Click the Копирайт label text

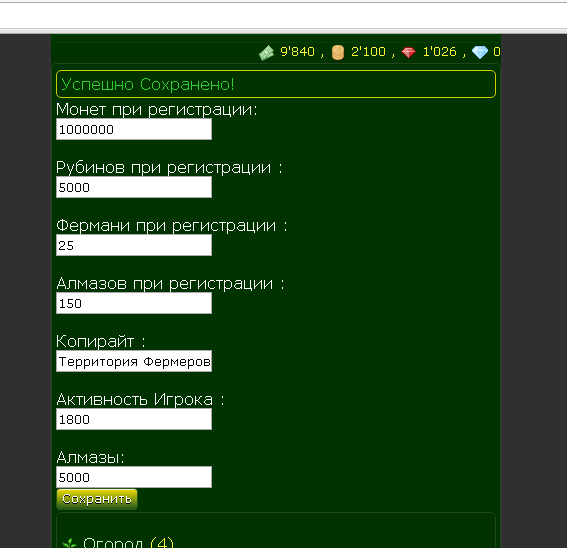coord(95,341)
